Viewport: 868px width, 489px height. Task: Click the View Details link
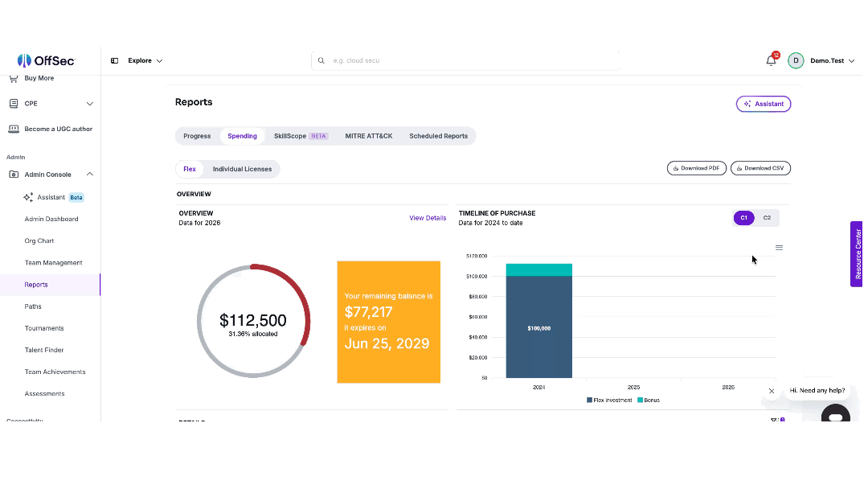tap(428, 218)
